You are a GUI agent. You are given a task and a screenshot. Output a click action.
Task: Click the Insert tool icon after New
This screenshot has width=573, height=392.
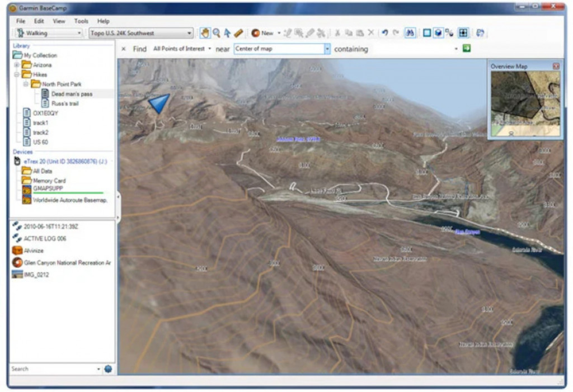click(288, 33)
